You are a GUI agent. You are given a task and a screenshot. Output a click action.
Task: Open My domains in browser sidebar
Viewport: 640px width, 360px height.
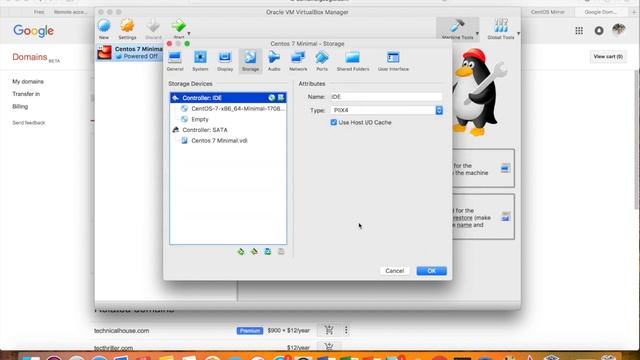(28, 82)
